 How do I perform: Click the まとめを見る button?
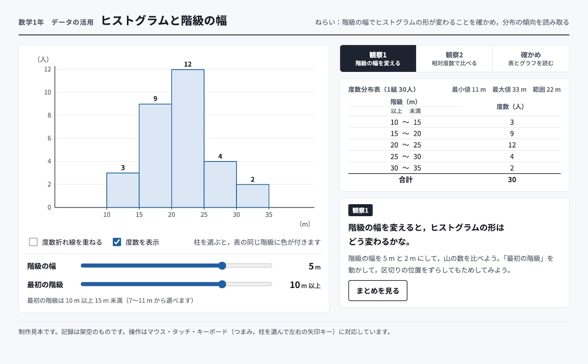pyautogui.click(x=378, y=291)
